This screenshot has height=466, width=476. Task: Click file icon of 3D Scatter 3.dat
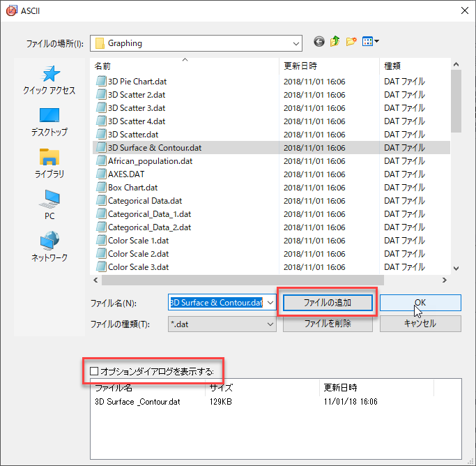click(x=101, y=108)
